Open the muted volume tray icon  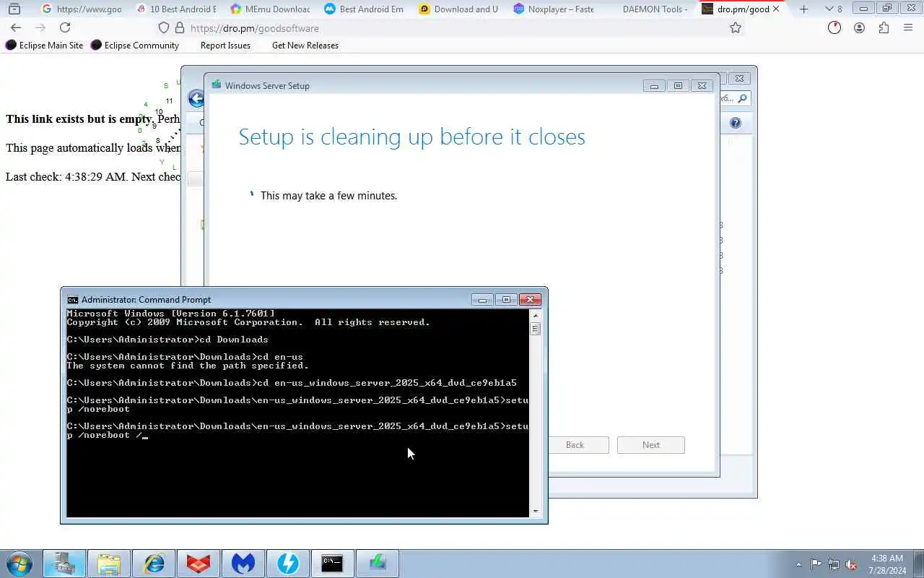(852, 564)
